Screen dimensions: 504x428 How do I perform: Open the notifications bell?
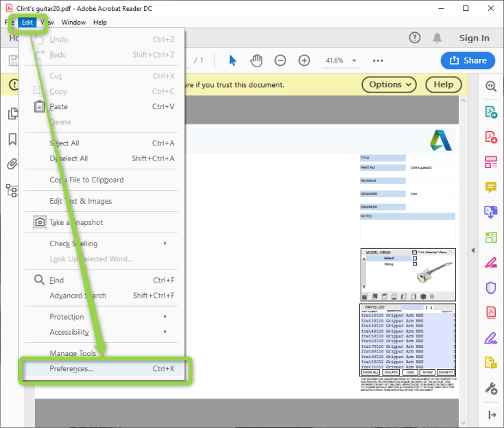click(437, 38)
